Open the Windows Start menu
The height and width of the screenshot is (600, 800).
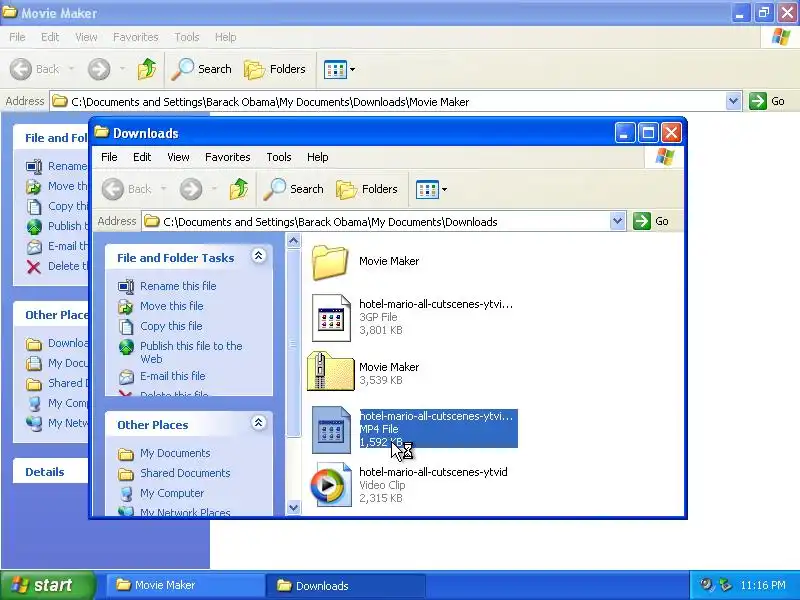47,585
